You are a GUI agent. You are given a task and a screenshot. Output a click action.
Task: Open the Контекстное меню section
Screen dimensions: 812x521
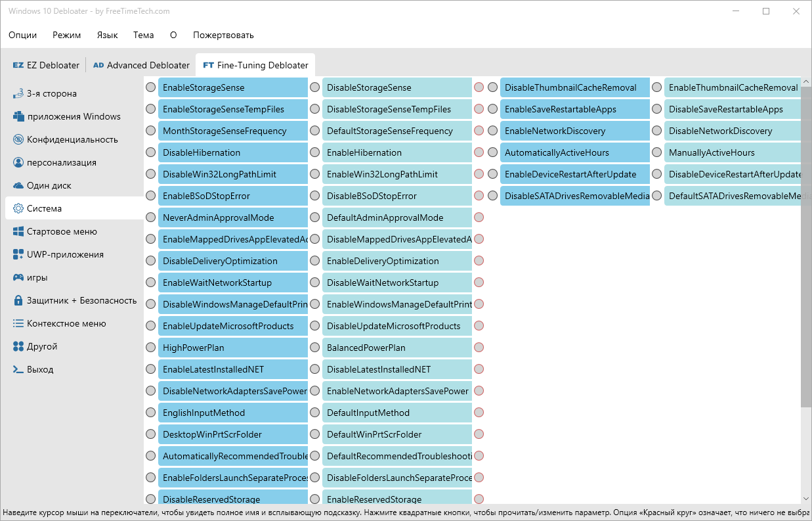(x=74, y=323)
